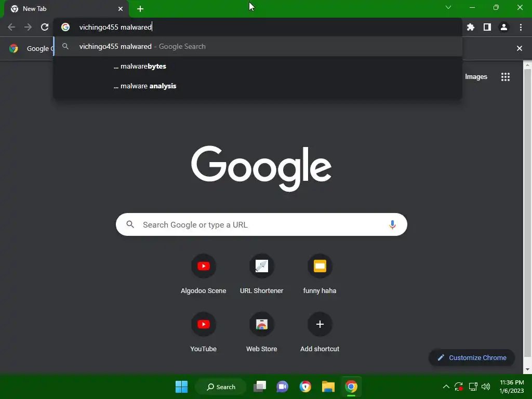Image resolution: width=532 pixels, height=399 pixels.
Task: Open the Images link
Action: 476,77
